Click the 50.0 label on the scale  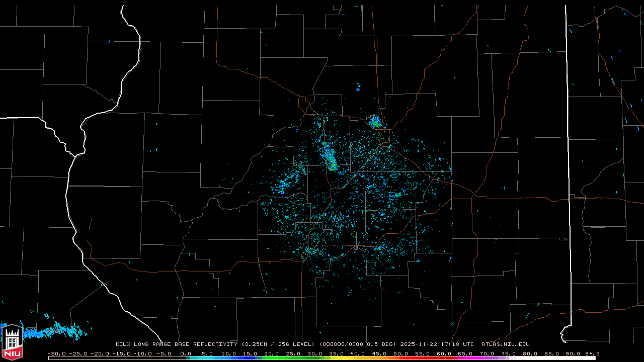point(400,353)
